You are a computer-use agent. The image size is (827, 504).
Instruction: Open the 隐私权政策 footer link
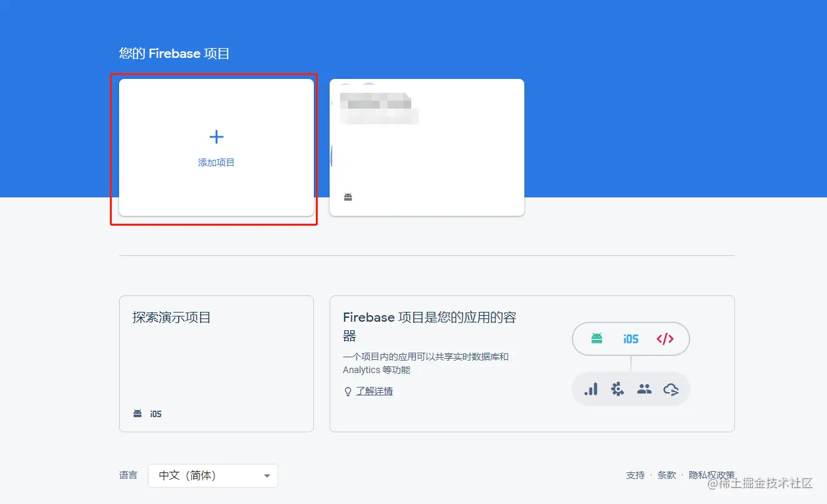click(711, 474)
